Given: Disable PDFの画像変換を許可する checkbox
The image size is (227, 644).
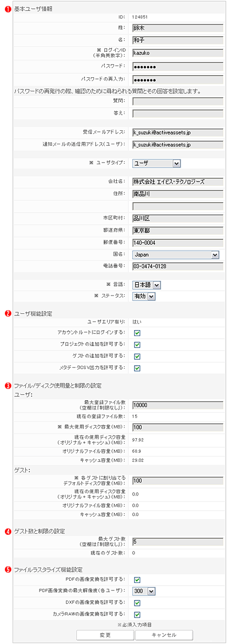Looking at the screenshot, I should click(137, 580).
